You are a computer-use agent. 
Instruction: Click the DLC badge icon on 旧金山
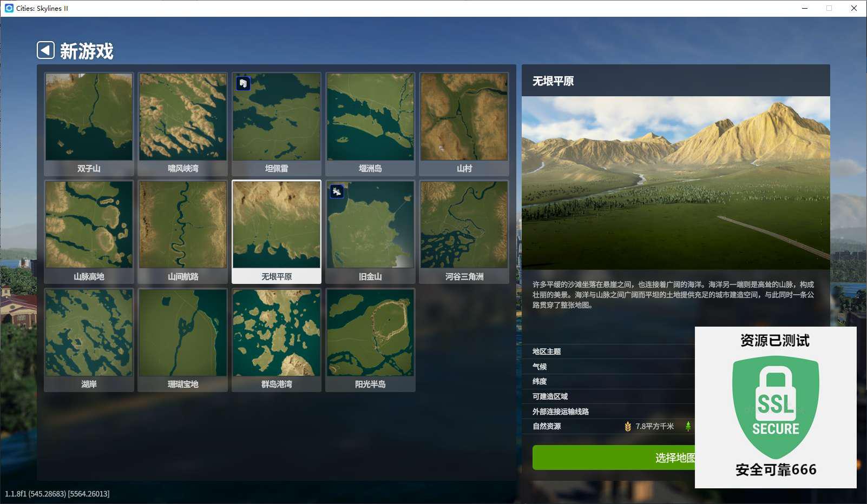(337, 191)
